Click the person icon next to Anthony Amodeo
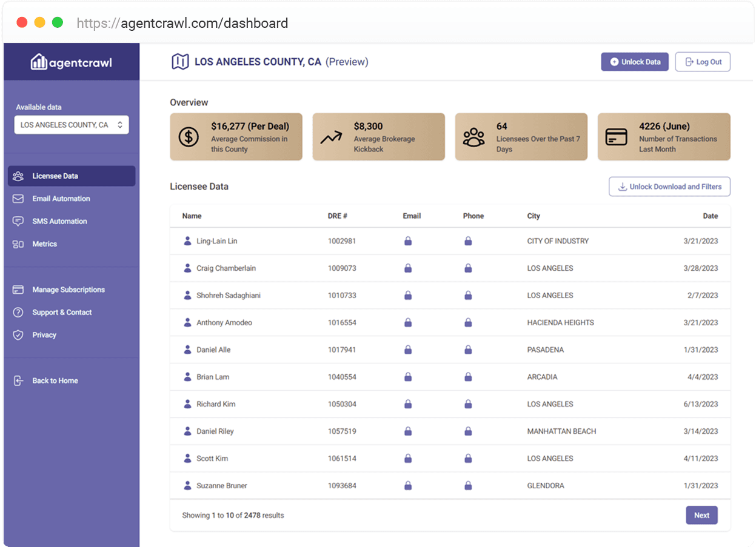The width and height of the screenshot is (756, 547). tap(187, 323)
